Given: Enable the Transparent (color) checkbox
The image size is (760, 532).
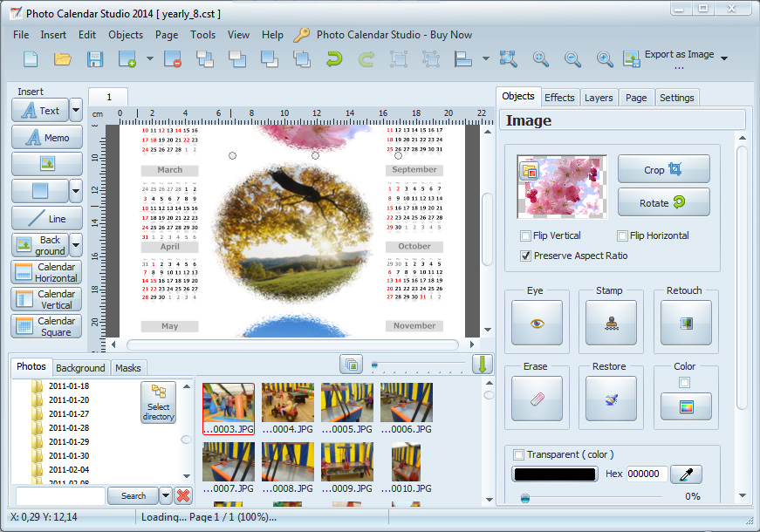Looking at the screenshot, I should coord(519,454).
